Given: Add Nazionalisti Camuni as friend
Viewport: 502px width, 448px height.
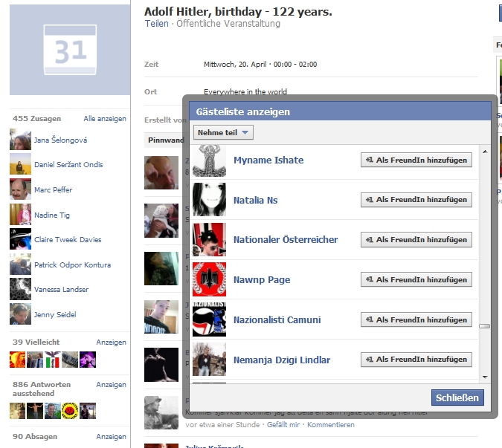Looking at the screenshot, I should [416, 319].
